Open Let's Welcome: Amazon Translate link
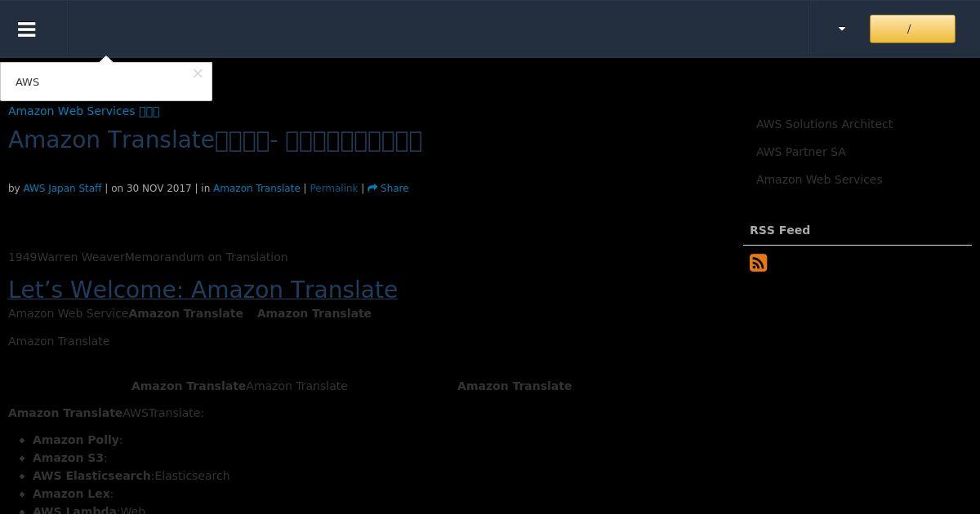 click(203, 290)
